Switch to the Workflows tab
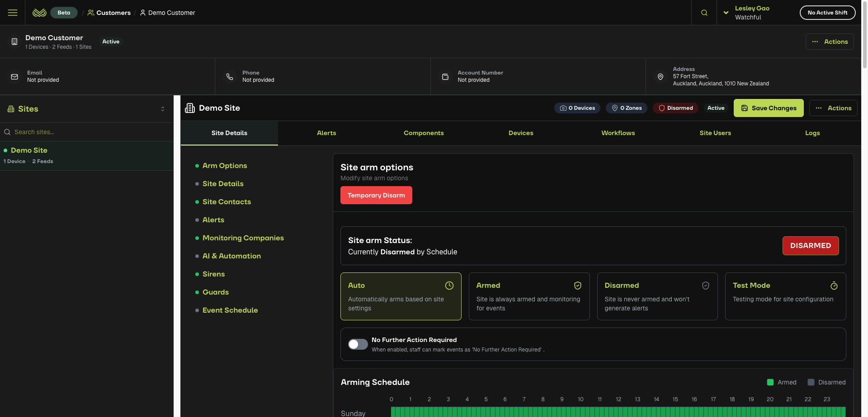868x417 pixels. pyautogui.click(x=618, y=133)
